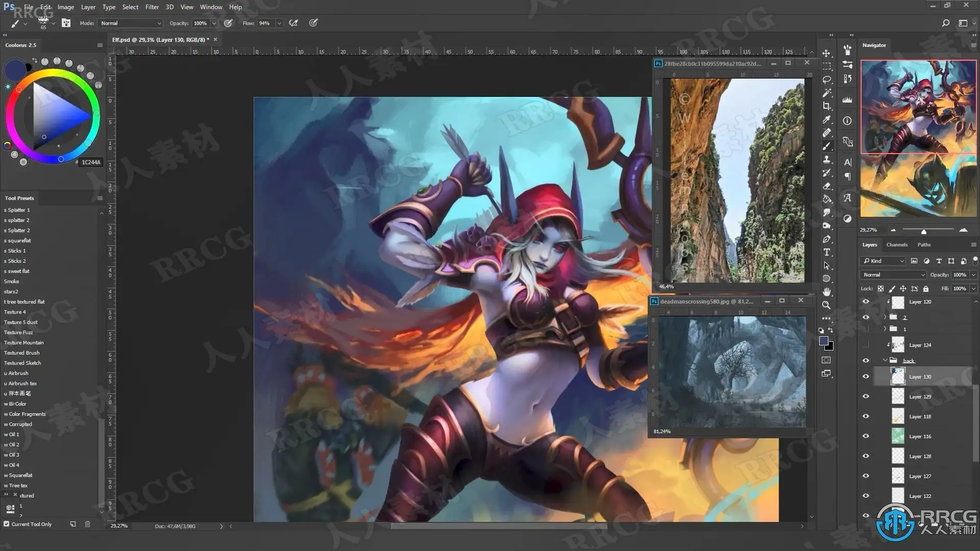Select the Rectangular Marquee tool
Viewport: 980px width, 551px height.
pyautogui.click(x=827, y=67)
